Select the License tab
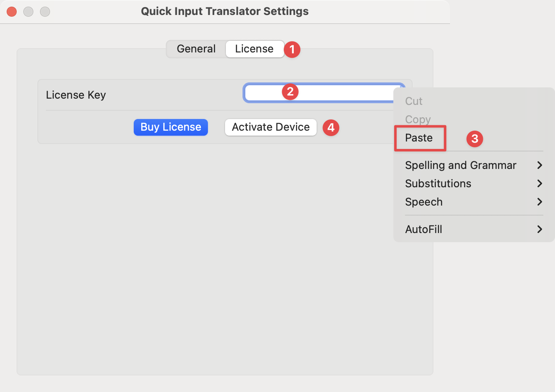The image size is (555, 392). tap(255, 49)
